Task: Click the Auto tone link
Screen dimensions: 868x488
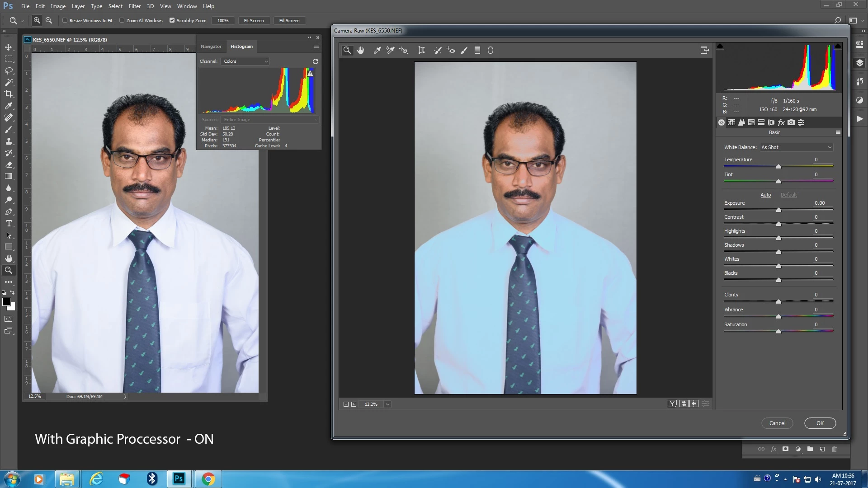Action: (765, 195)
